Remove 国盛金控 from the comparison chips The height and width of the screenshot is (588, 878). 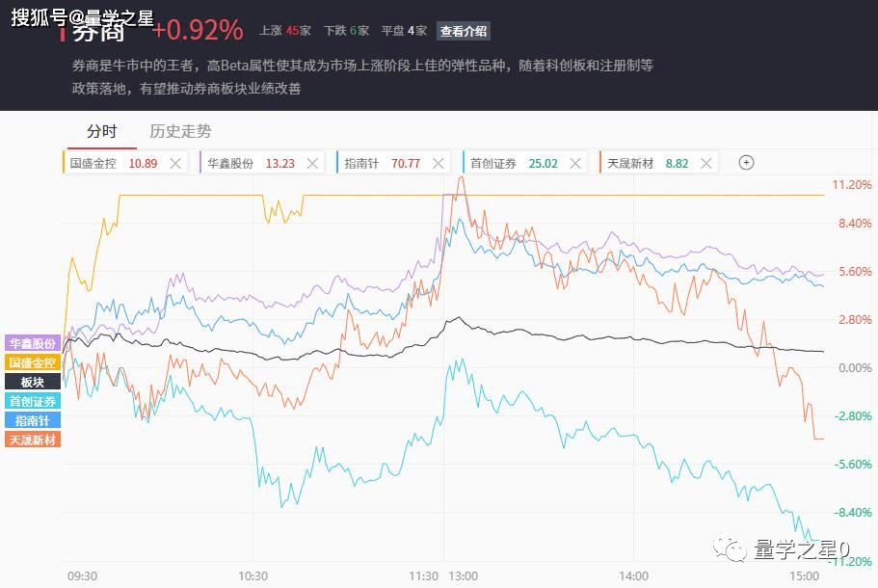point(175,163)
